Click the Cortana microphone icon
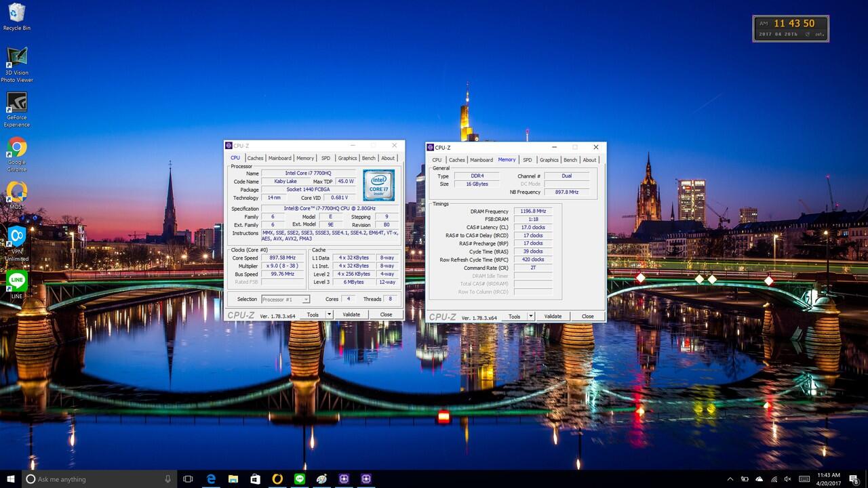The image size is (868, 488). [167, 479]
